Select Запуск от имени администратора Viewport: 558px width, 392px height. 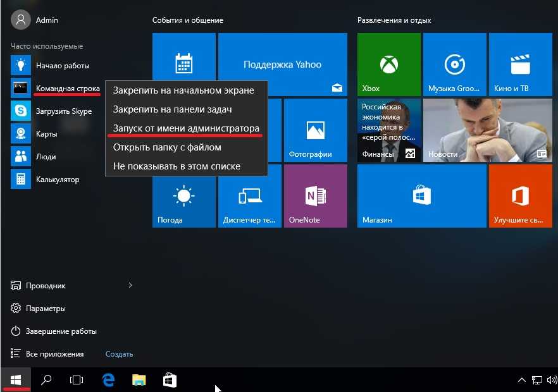point(186,128)
